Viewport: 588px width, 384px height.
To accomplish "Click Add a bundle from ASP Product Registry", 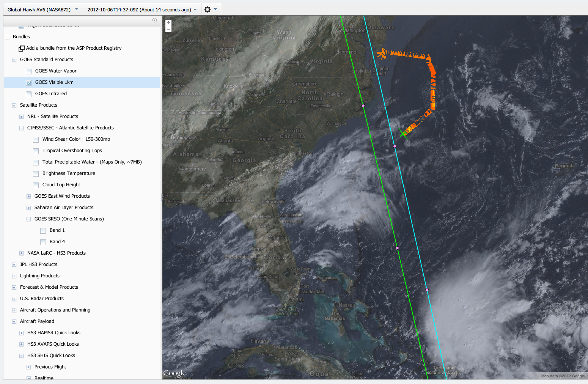I will [x=74, y=48].
